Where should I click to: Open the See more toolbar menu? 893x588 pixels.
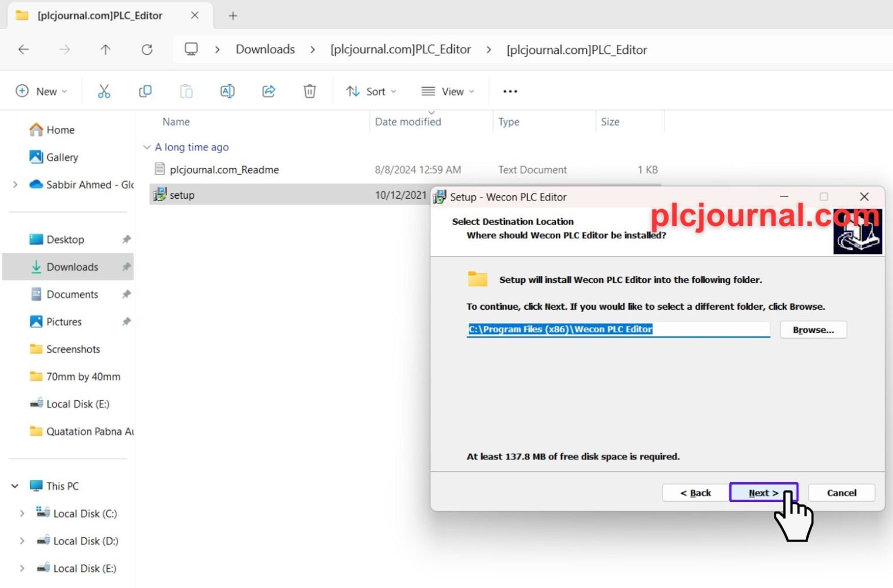pyautogui.click(x=509, y=91)
